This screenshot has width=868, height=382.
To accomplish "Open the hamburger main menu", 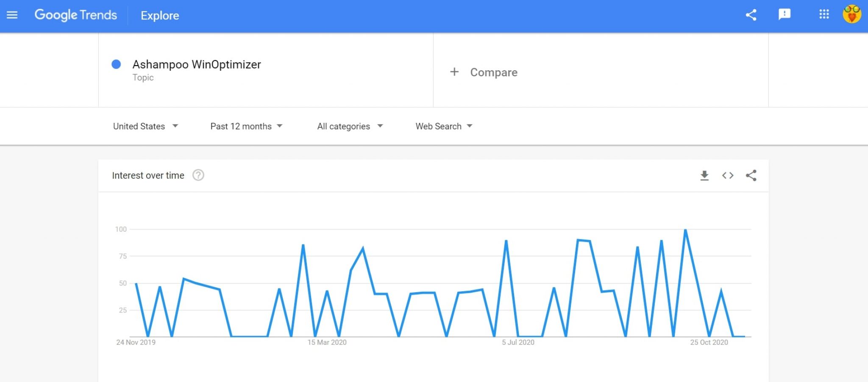I will pos(12,15).
